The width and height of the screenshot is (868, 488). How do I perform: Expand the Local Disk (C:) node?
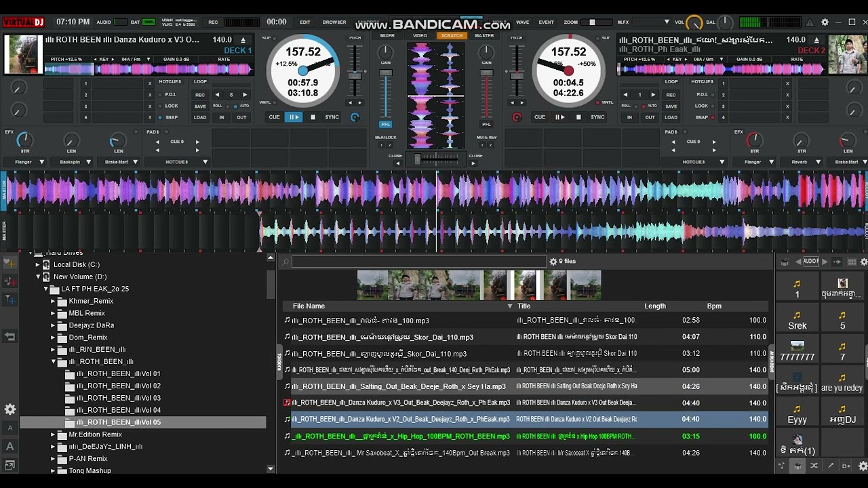[x=38, y=265]
